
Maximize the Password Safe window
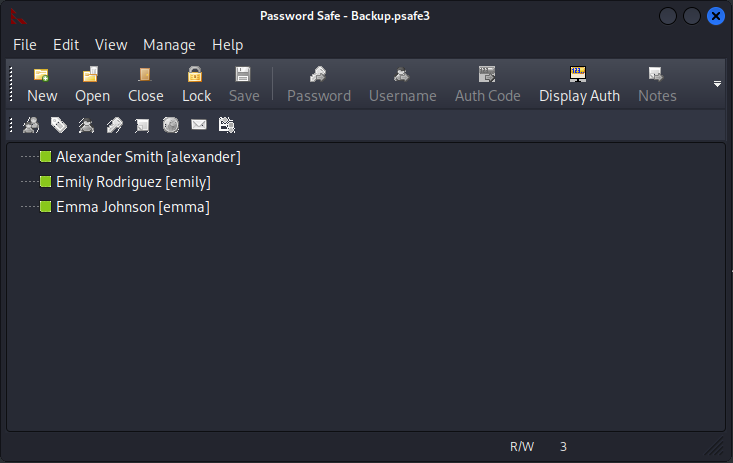pos(691,16)
